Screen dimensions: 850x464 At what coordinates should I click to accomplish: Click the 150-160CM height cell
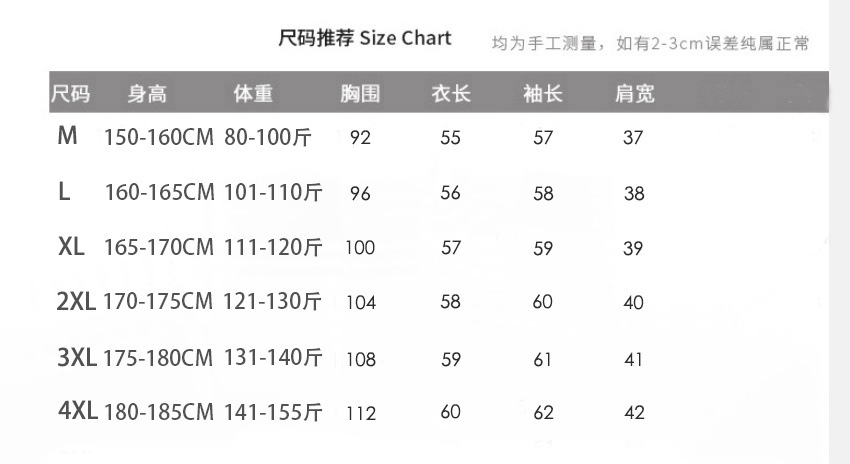click(x=159, y=138)
